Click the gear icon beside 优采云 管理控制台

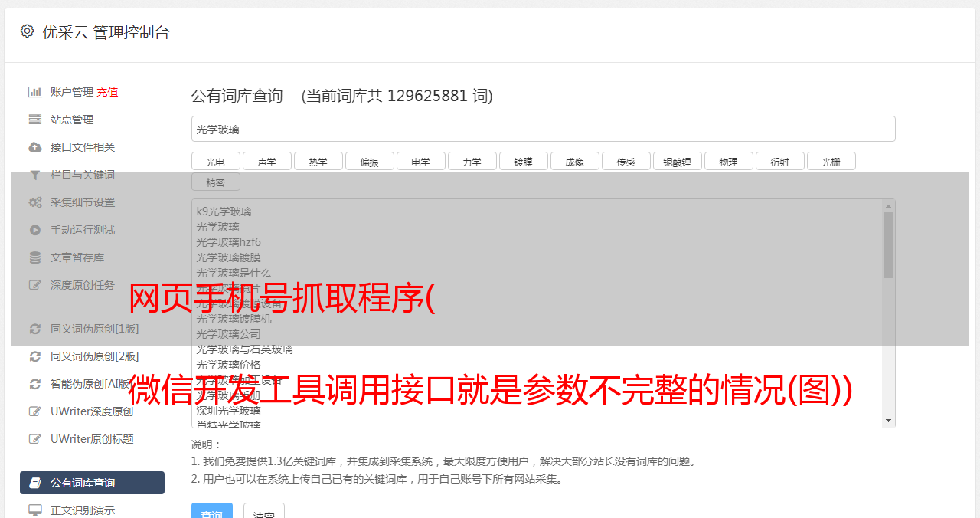click(x=27, y=31)
